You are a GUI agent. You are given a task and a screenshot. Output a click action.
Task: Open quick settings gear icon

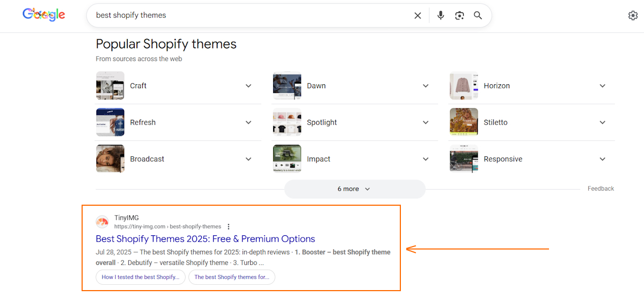pos(633,16)
